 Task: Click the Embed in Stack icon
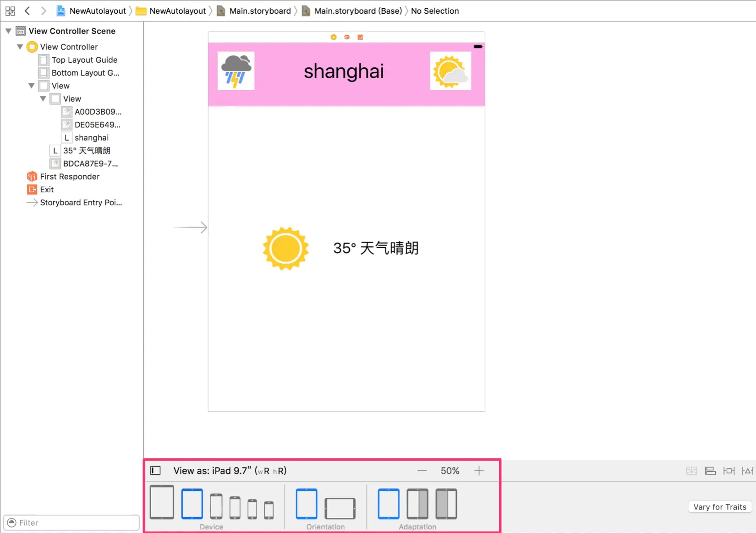(x=691, y=471)
